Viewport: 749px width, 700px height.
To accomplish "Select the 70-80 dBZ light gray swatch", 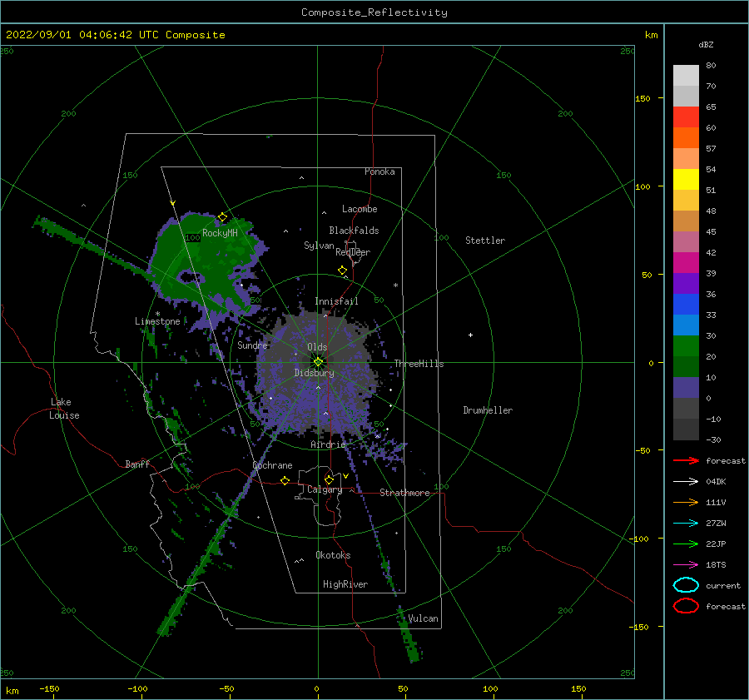I will pyautogui.click(x=686, y=76).
